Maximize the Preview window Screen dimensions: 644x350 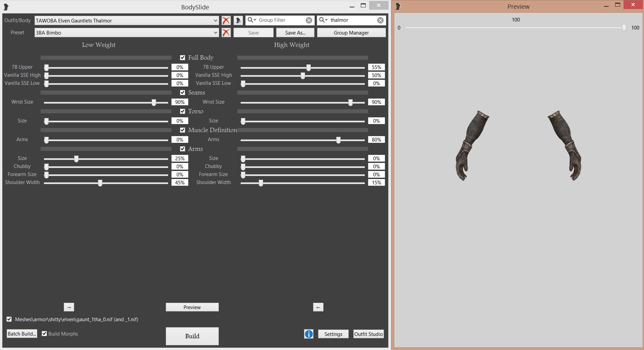tap(617, 5)
